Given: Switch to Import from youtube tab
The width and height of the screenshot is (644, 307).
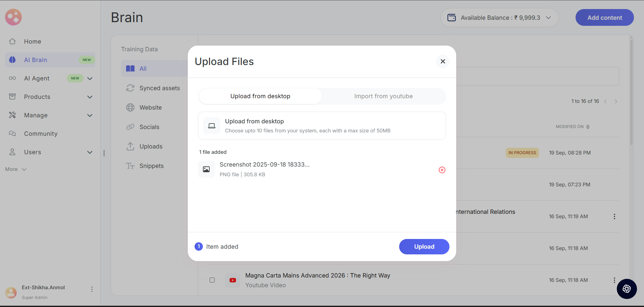Looking at the screenshot, I should 383,96.
